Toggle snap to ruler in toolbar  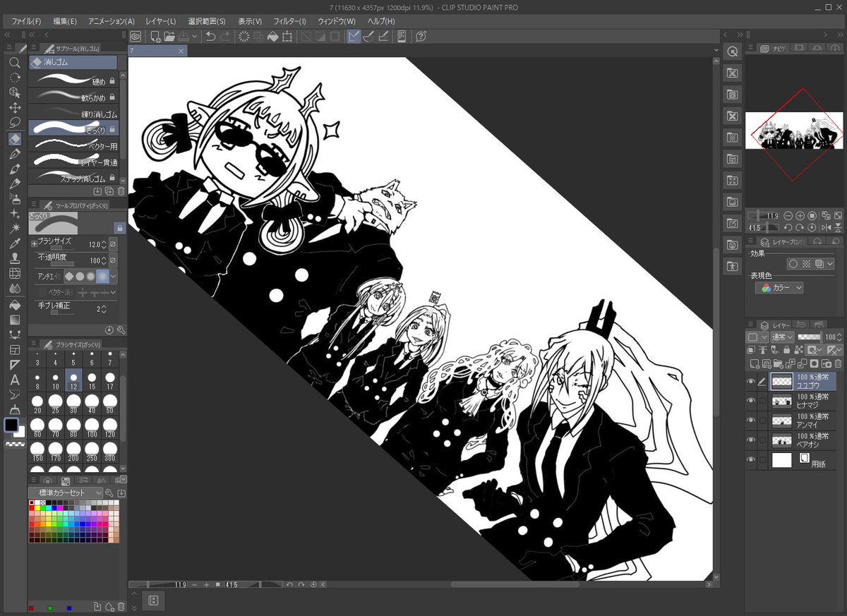pos(354,36)
